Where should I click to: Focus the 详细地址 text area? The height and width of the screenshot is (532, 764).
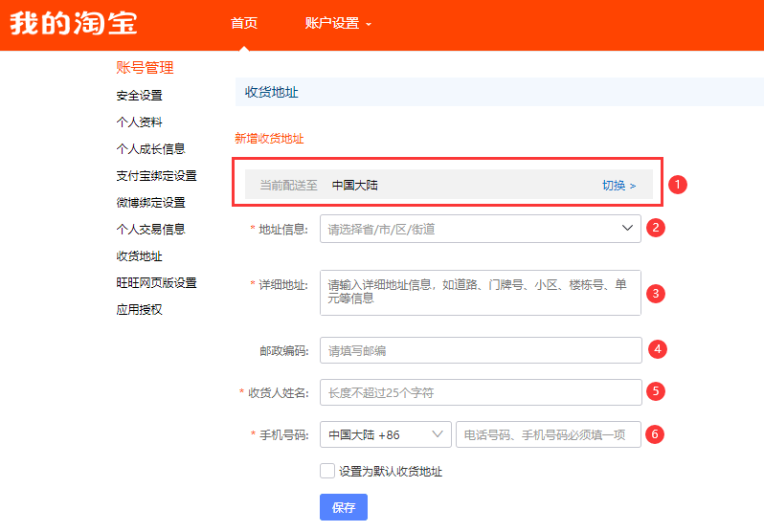(481, 293)
